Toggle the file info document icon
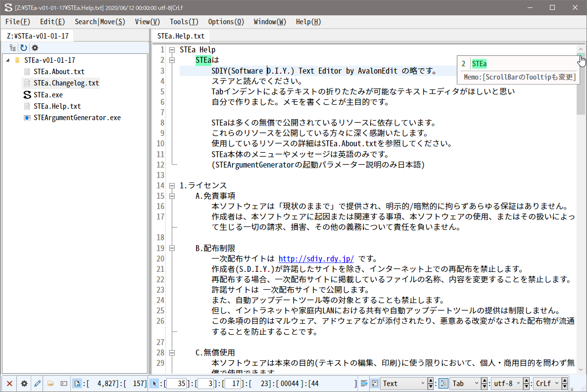Viewport: 587px width, 392px height. point(77,384)
